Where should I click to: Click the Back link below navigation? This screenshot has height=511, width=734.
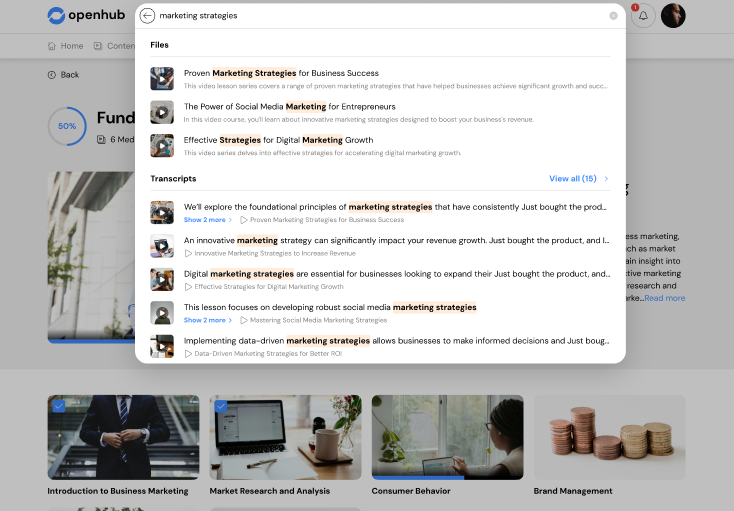[63, 75]
